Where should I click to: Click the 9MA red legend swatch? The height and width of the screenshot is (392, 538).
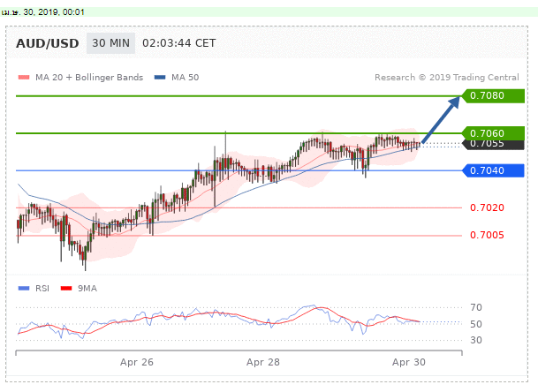tap(66, 289)
